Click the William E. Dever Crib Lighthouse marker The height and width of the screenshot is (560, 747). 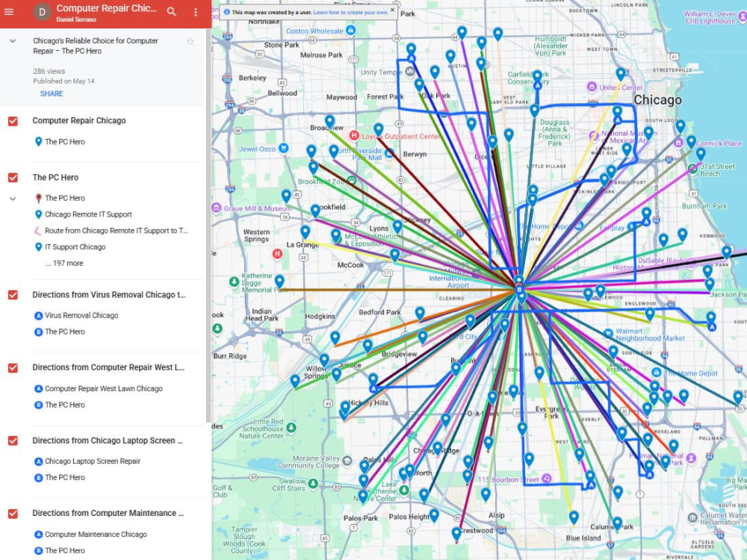point(743,17)
